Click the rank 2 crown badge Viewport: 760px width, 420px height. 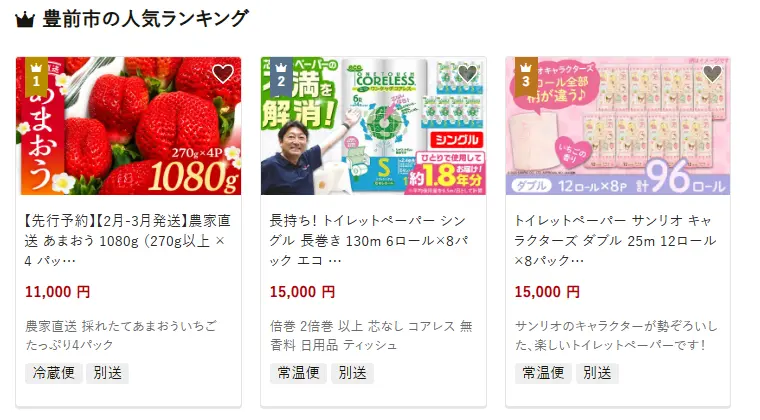coord(281,77)
